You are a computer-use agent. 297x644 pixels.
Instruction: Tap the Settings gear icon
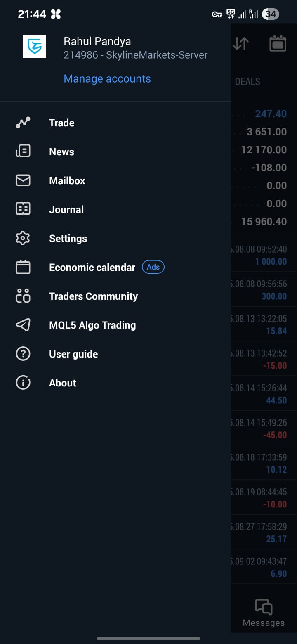23,238
